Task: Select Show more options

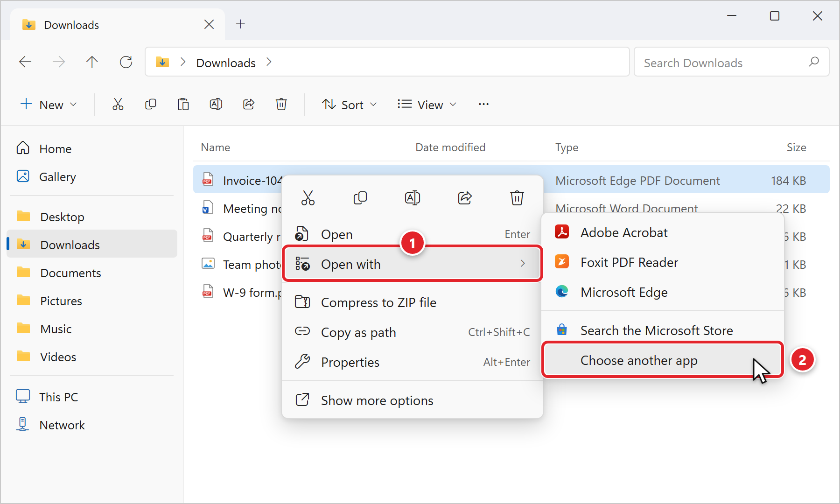Action: click(413, 400)
